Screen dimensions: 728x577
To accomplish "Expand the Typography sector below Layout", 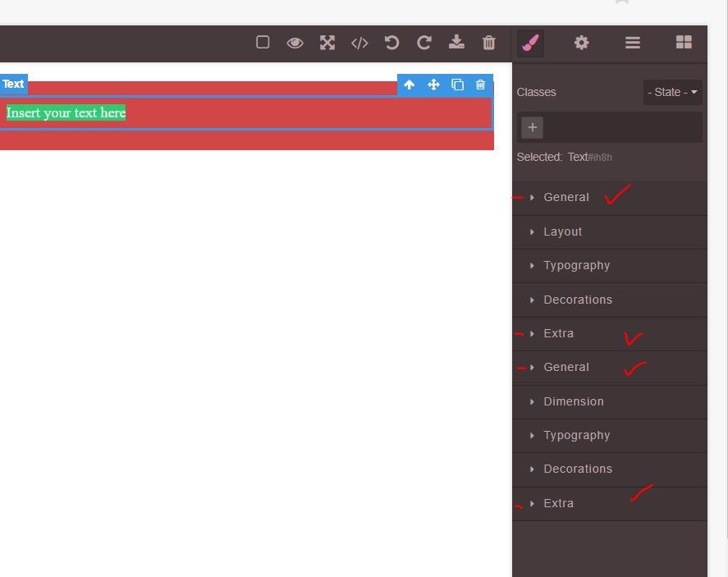I will pyautogui.click(x=610, y=266).
